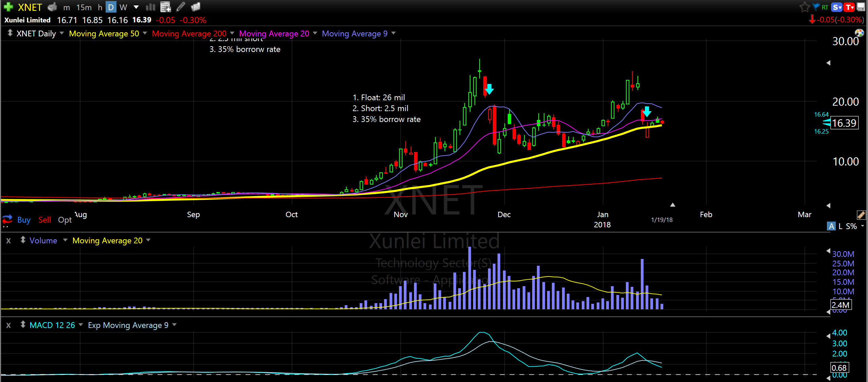Switch to the weekly W timeframe
868x382 pixels.
pyautogui.click(x=123, y=7)
